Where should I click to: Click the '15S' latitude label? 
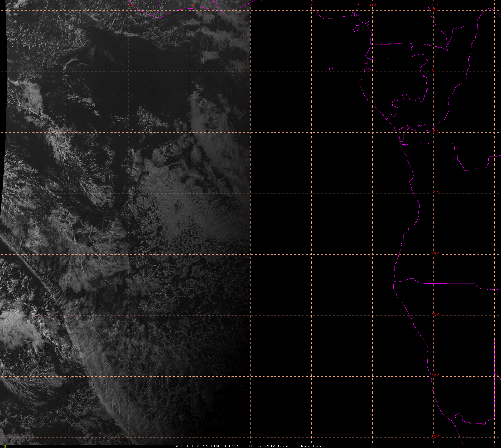(x=435, y=254)
